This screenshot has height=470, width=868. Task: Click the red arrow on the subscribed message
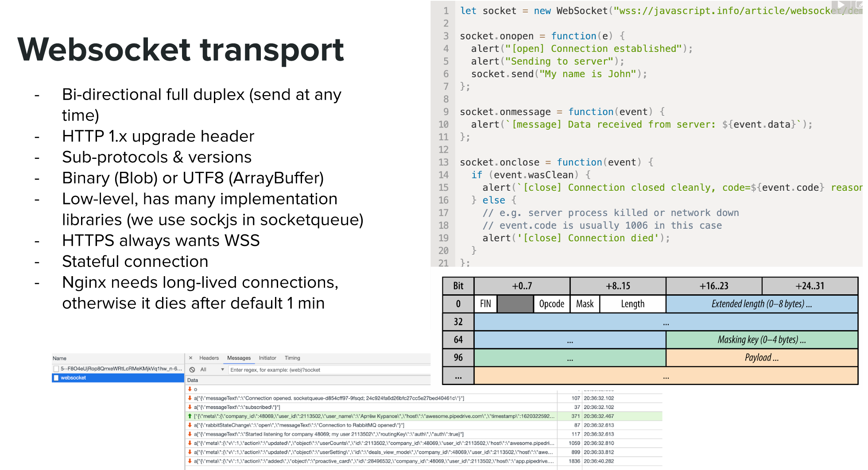pos(190,407)
